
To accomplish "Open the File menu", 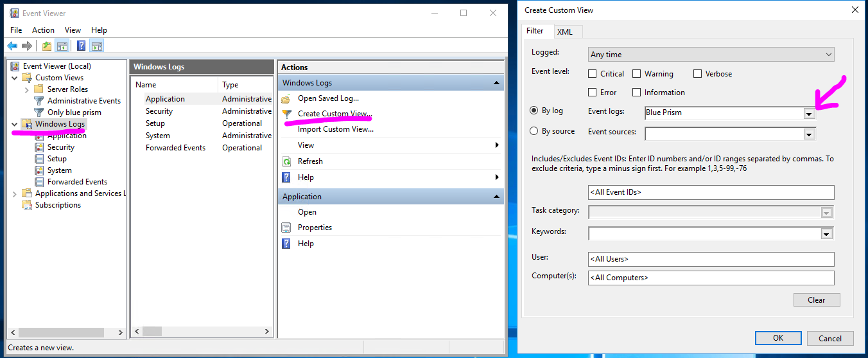I will pyautogui.click(x=17, y=30).
